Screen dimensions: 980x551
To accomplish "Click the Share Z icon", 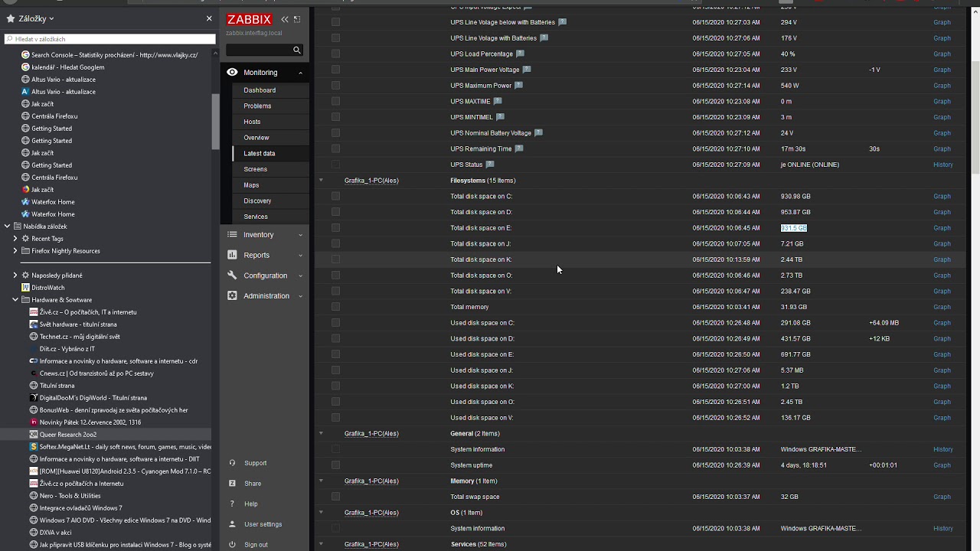I will [232, 484].
